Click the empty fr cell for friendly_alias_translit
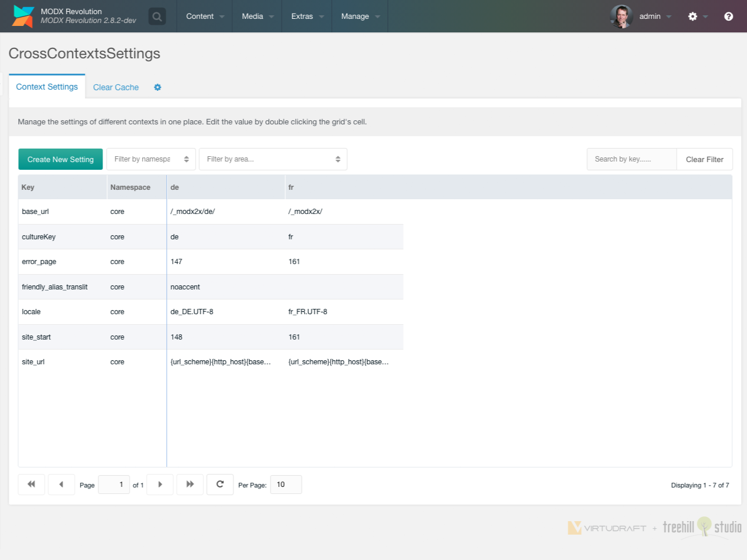 [344, 286]
